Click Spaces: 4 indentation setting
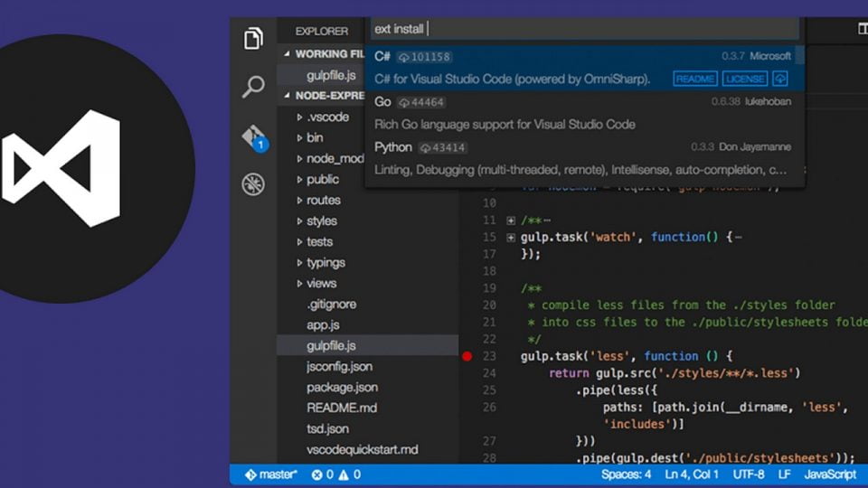868x488 pixels. (626, 474)
